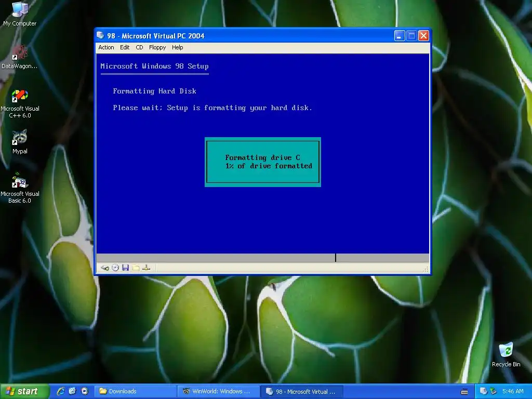Click the "Microsoft Windows 98 Setup" heading
The width and height of the screenshot is (532, 399).
point(154,66)
